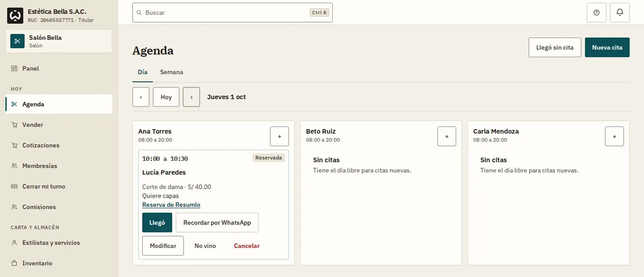
Task: Click the Comisiones people icon
Action: [x=14, y=207]
